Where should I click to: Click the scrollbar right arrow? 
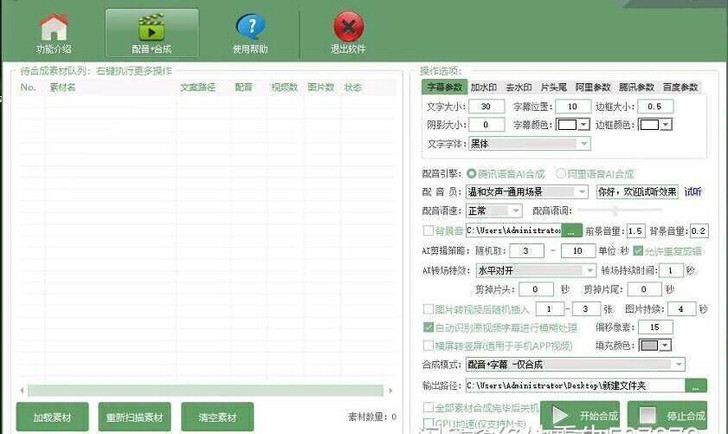390,390
